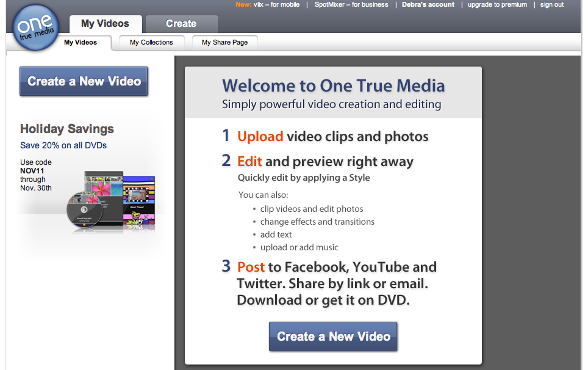Go to the My Share Page tab
This screenshot has height=370, width=588.
coord(224,42)
